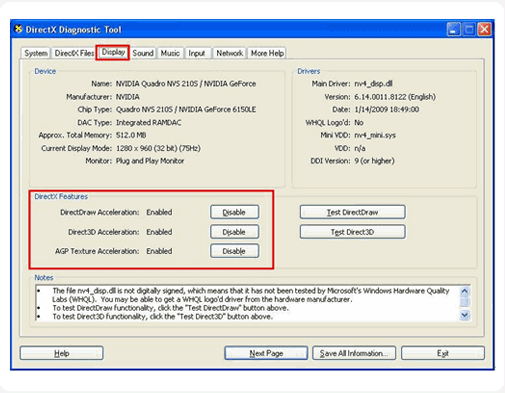Maximize the DirectX Diagnostic Tool window
This screenshot has height=393, width=505.
point(469,30)
